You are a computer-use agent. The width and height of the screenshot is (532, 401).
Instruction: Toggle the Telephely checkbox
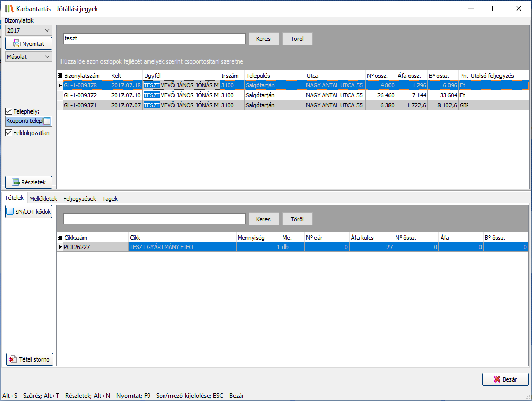(x=8, y=111)
